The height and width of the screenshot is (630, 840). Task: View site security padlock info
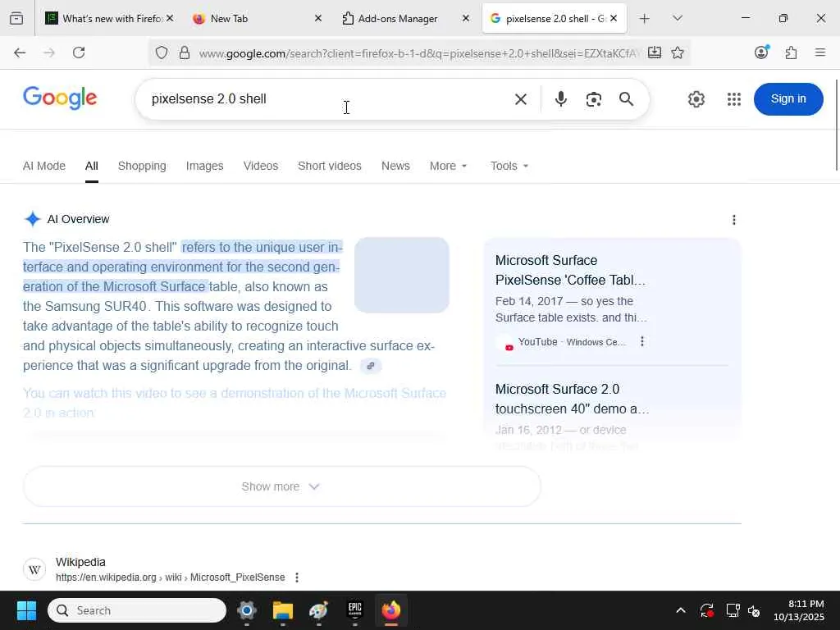(185, 52)
